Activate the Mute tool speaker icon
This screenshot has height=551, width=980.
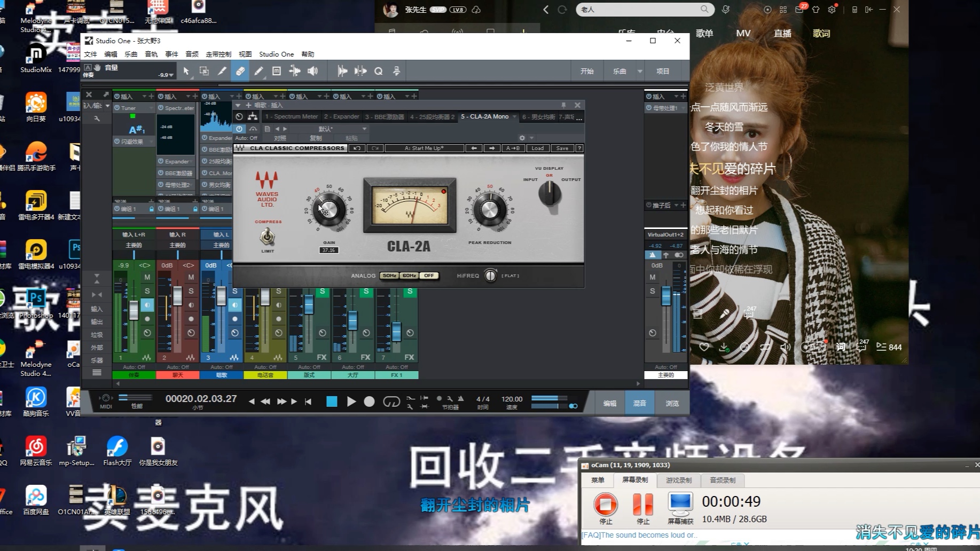[313, 70]
